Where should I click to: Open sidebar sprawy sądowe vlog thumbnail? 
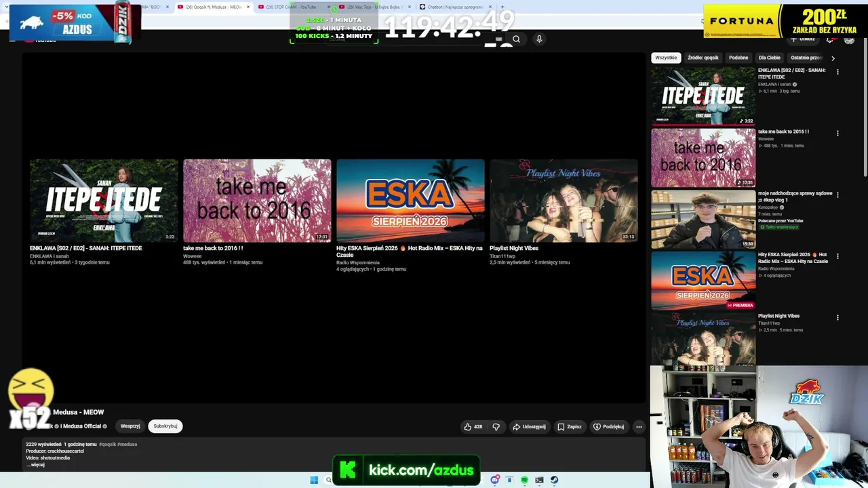click(x=703, y=219)
